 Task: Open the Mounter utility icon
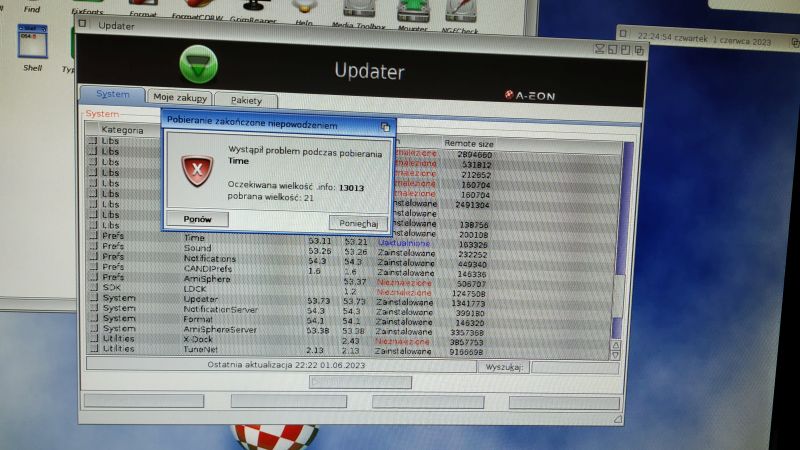click(413, 11)
